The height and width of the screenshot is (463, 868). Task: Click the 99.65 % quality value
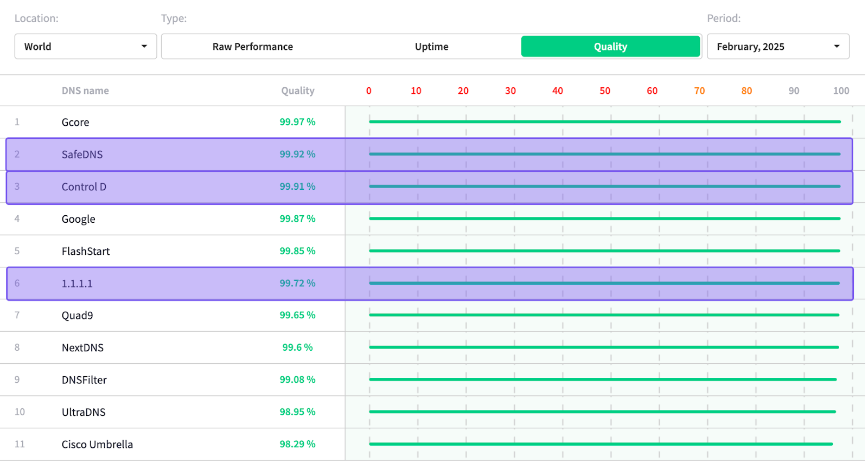click(297, 315)
